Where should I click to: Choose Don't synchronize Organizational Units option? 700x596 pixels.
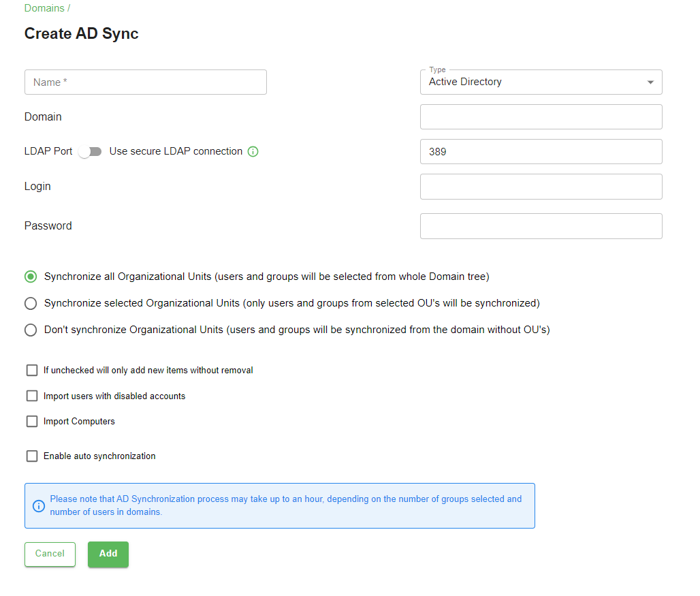tap(30, 330)
